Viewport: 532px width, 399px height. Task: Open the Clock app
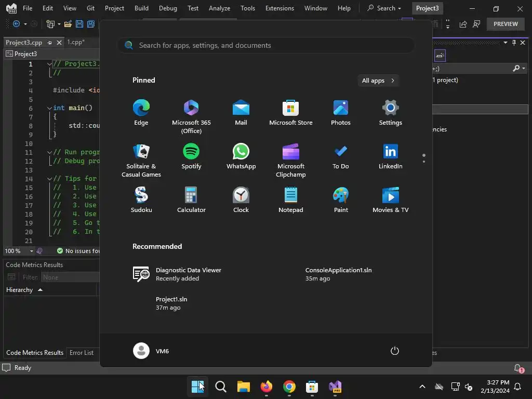coord(241,200)
